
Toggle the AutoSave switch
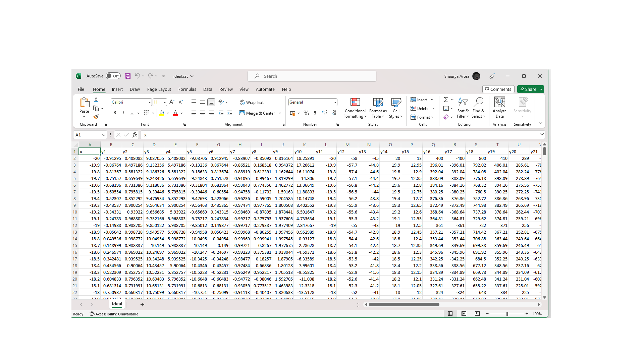(x=113, y=76)
